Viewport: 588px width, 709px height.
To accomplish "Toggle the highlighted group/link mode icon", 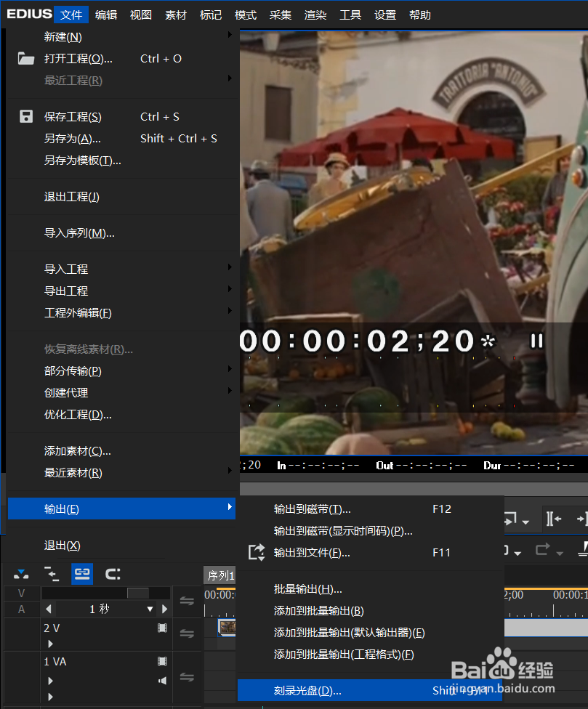I will [82, 575].
